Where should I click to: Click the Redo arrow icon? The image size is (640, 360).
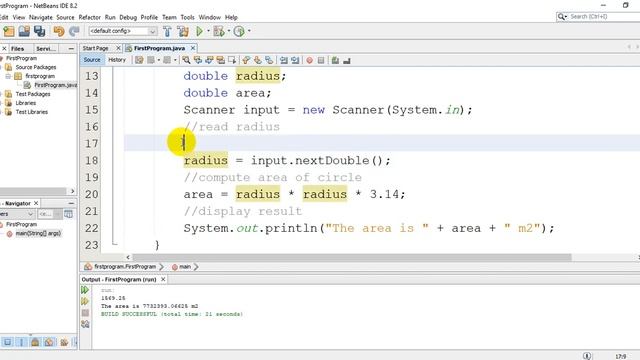tap(74, 31)
